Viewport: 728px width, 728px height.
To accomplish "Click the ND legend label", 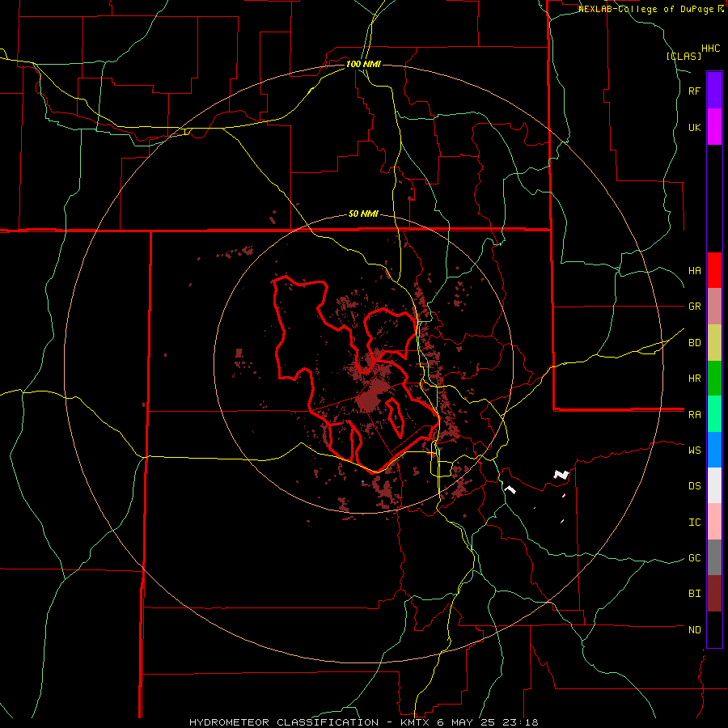I will click(694, 629).
